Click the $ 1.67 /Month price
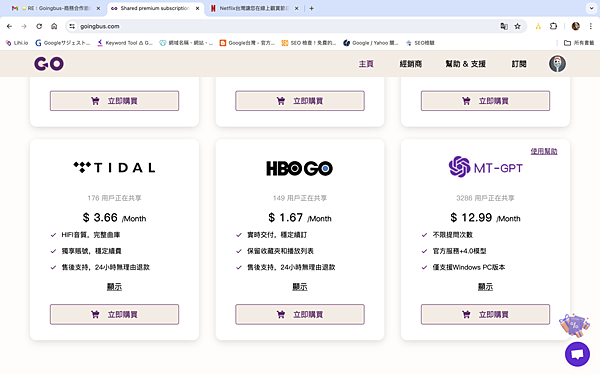 click(x=300, y=218)
